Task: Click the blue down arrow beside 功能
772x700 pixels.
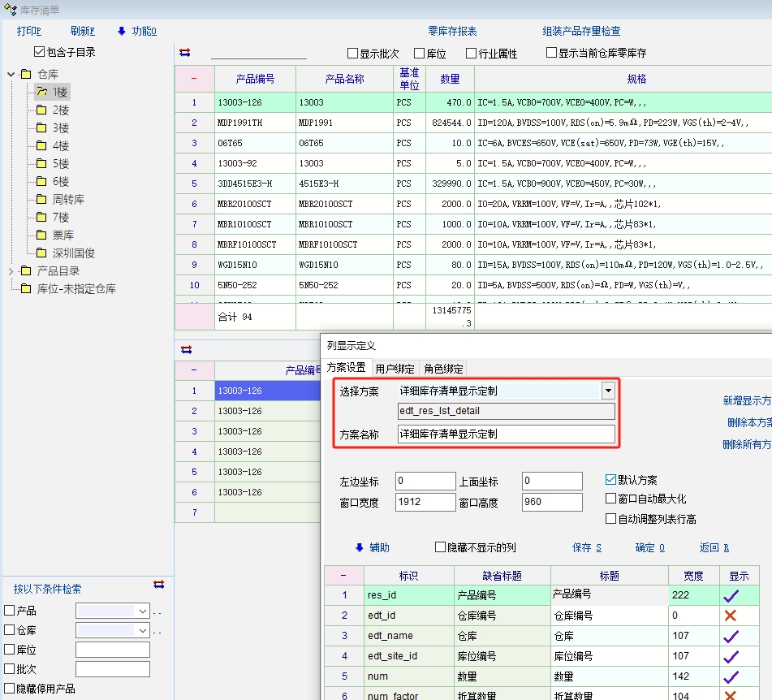Action: [x=122, y=32]
